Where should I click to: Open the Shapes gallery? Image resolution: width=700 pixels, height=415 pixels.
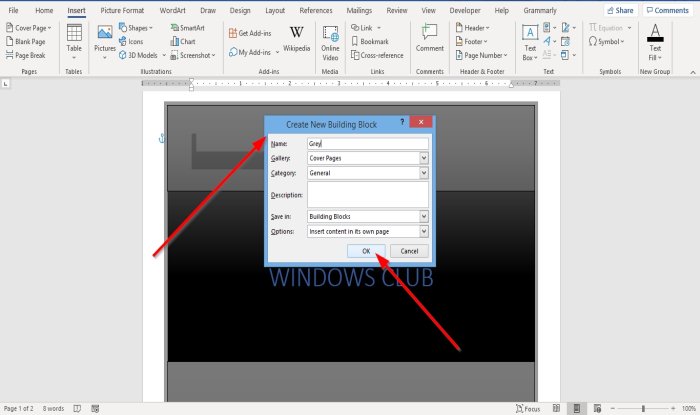click(136, 28)
